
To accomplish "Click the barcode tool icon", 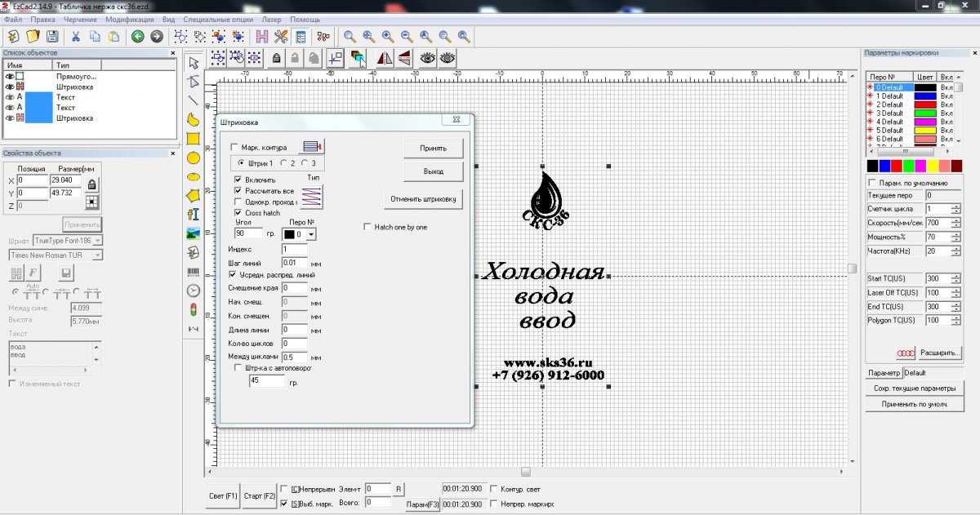I will tap(194, 272).
